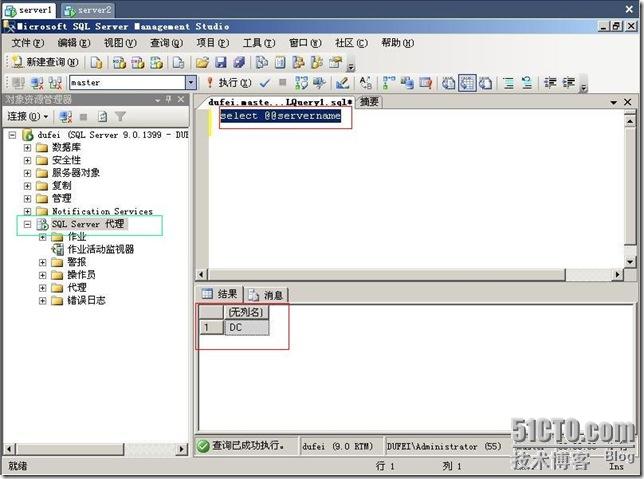Switch to the server2 tab

(x=88, y=10)
